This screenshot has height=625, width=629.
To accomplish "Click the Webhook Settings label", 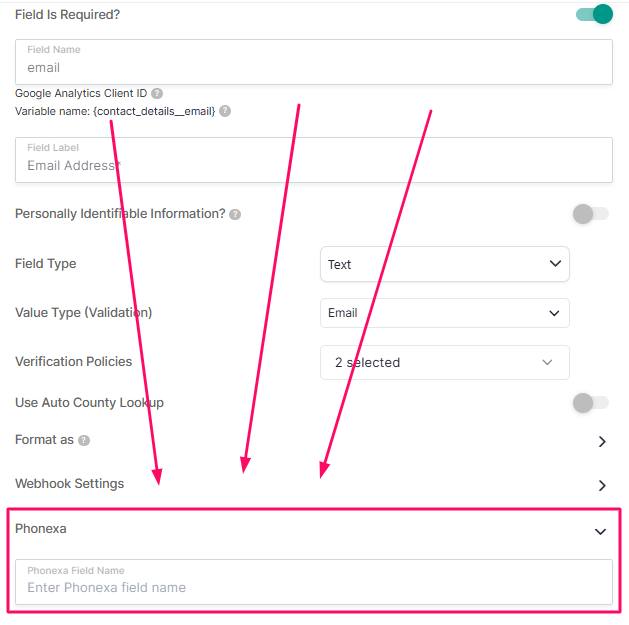I will [69, 484].
